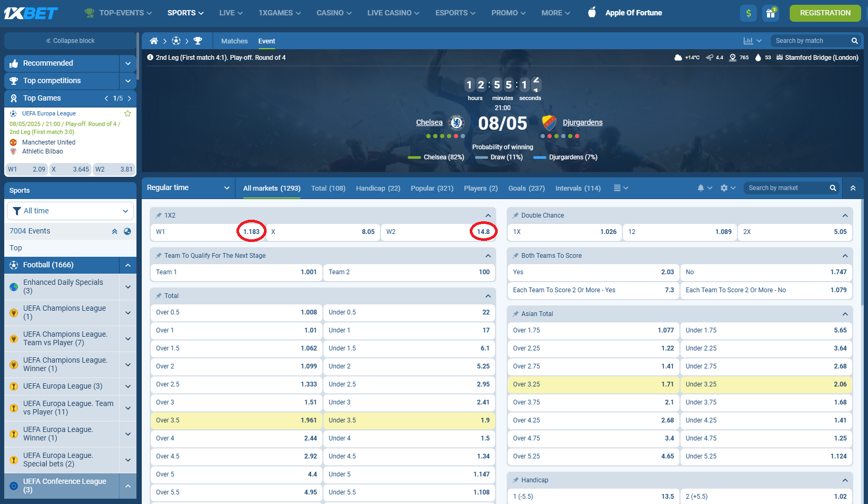Select Both Teams To Score Yes 2.03
868x504 pixels.
pyautogui.click(x=593, y=272)
